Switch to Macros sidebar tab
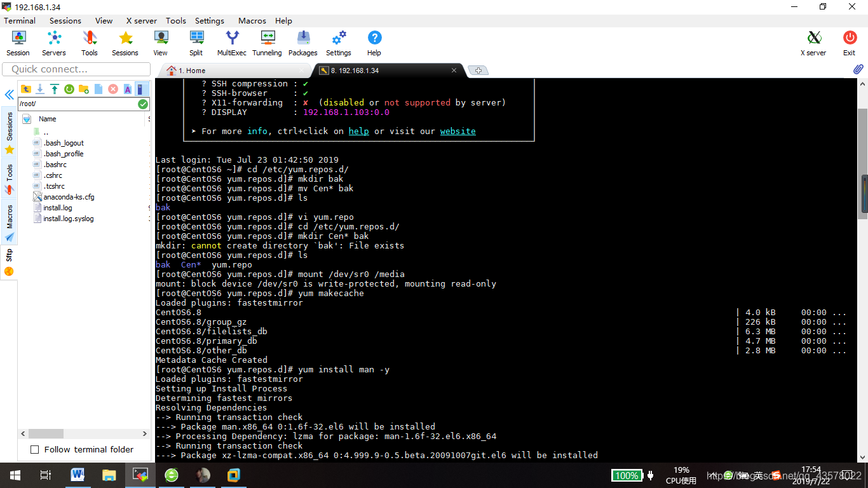The image size is (868, 488). tap(10, 222)
